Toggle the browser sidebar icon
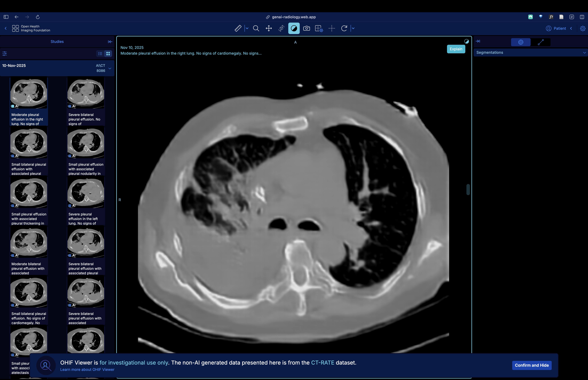This screenshot has width=588, height=380. tap(6, 17)
